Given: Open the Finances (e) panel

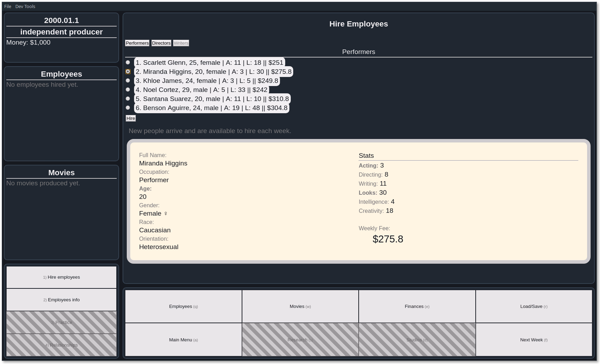Looking at the screenshot, I should [417, 307].
